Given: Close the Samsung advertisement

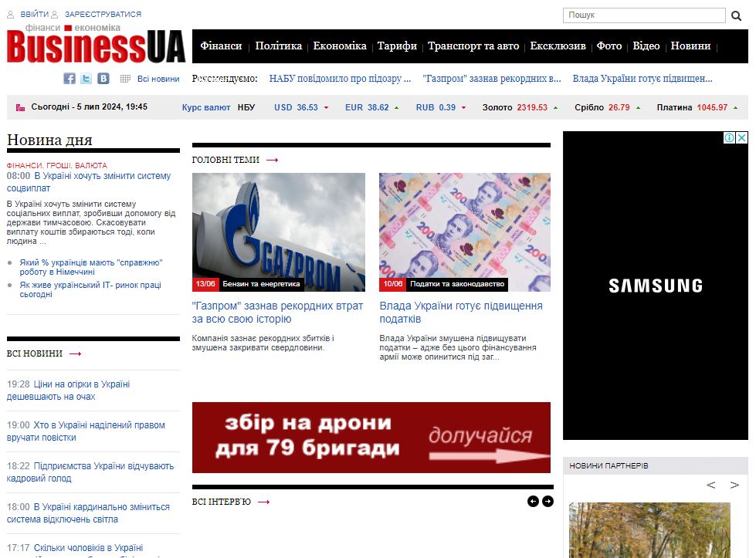Looking at the screenshot, I should pos(742,138).
